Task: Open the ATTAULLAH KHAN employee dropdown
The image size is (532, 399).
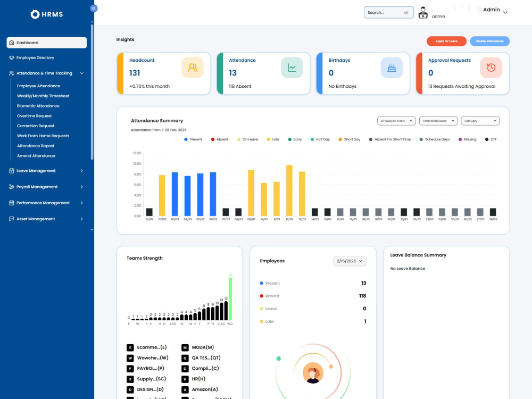Action: tap(396, 121)
